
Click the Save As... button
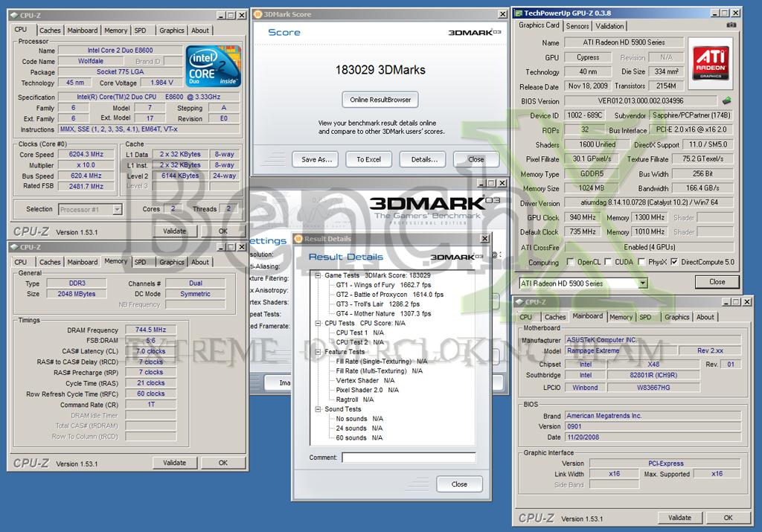316,159
